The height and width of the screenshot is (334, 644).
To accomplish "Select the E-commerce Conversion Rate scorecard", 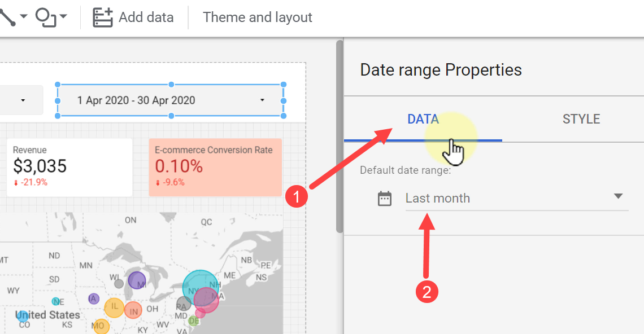I will pyautogui.click(x=215, y=167).
